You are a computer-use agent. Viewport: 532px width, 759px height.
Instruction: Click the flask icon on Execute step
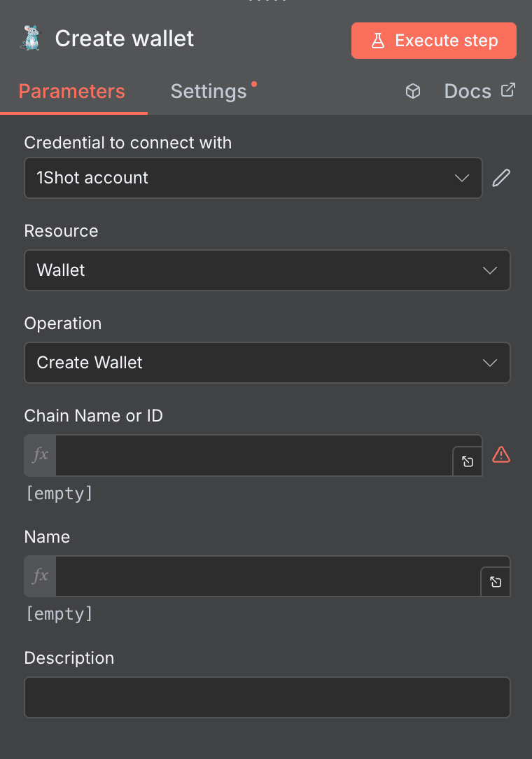click(x=379, y=40)
